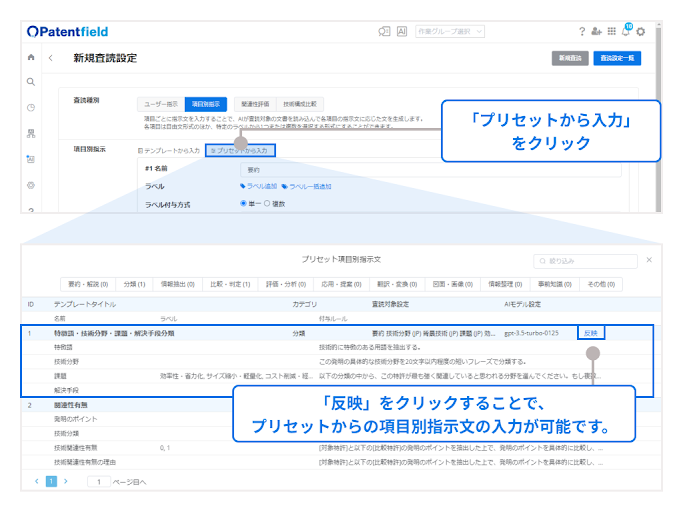Switch to the 項目別指示 tab
The height and width of the screenshot is (512, 683).
(207, 103)
